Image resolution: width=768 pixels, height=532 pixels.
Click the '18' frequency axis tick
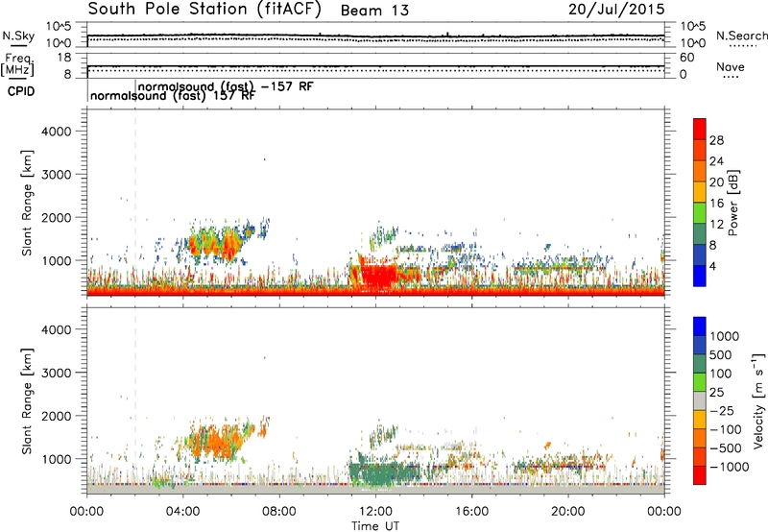click(64, 58)
